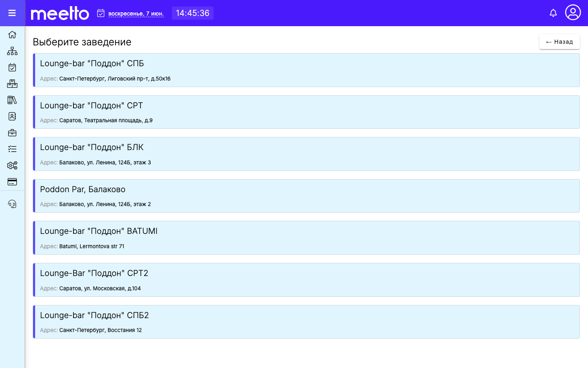Click the Назад button

[x=559, y=42]
